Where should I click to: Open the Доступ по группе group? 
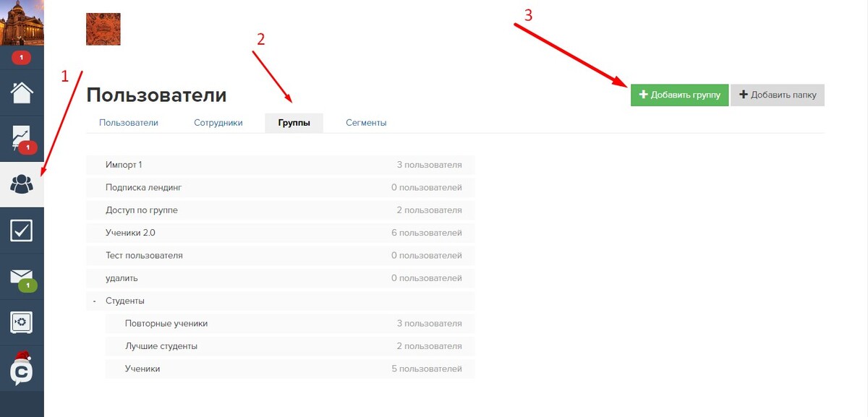pyautogui.click(x=280, y=210)
